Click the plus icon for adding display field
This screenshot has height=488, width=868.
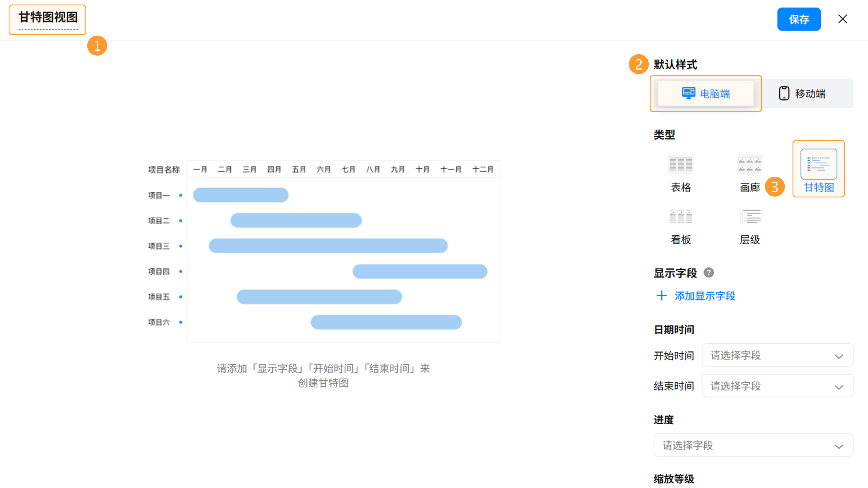click(661, 296)
